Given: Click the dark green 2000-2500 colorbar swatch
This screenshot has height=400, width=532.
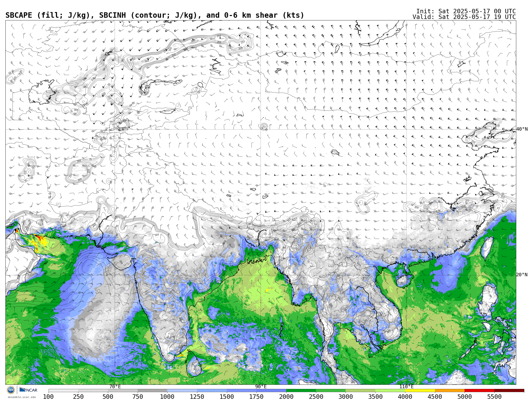Looking at the screenshot, I should pos(301,391).
